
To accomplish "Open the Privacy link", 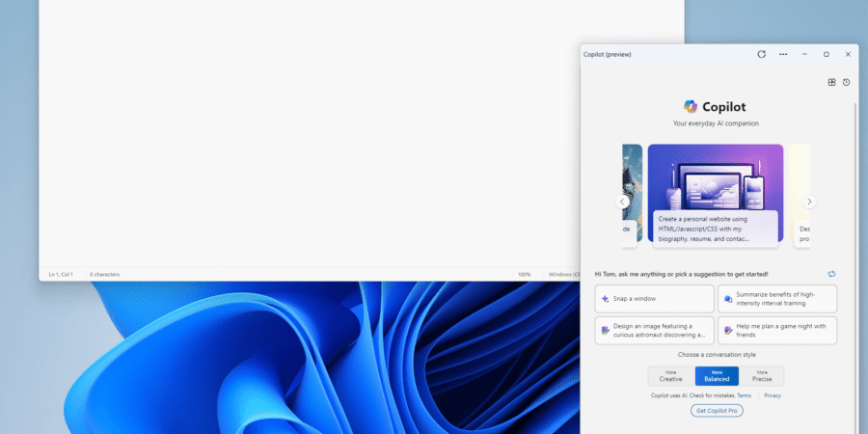I will click(x=773, y=395).
